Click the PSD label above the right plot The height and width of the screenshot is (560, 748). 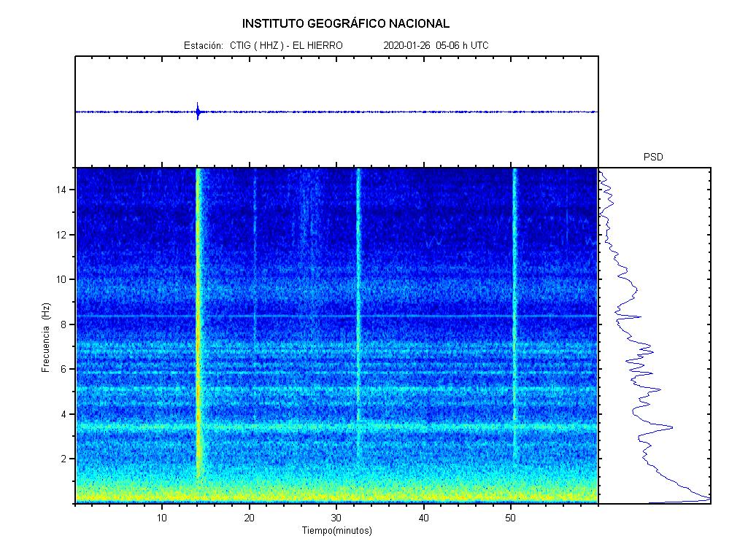point(653,157)
